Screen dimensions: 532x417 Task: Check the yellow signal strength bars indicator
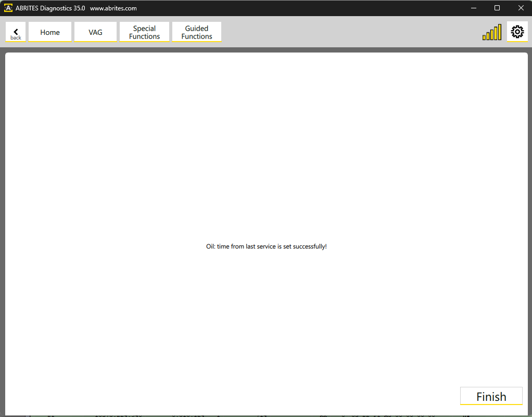pyautogui.click(x=492, y=32)
